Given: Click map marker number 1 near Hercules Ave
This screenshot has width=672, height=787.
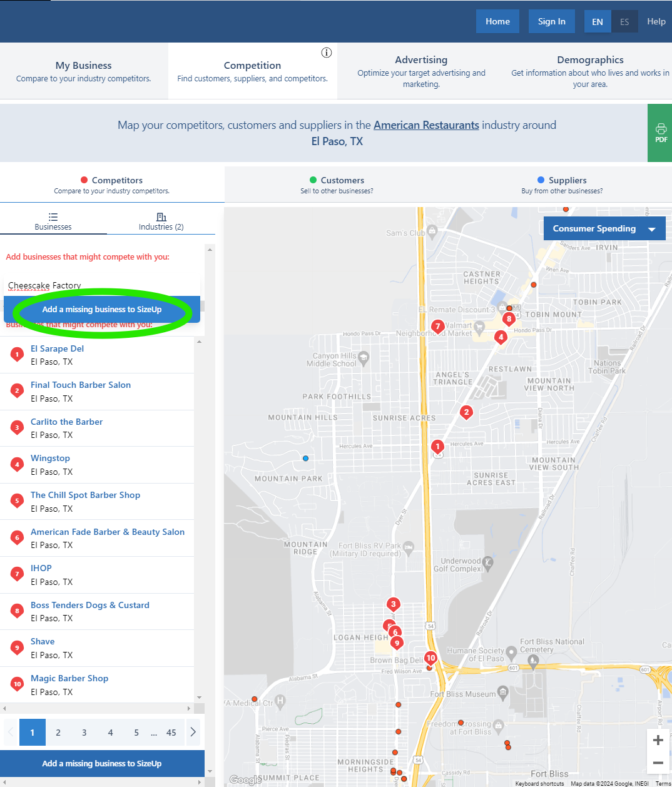Looking at the screenshot, I should [438, 446].
